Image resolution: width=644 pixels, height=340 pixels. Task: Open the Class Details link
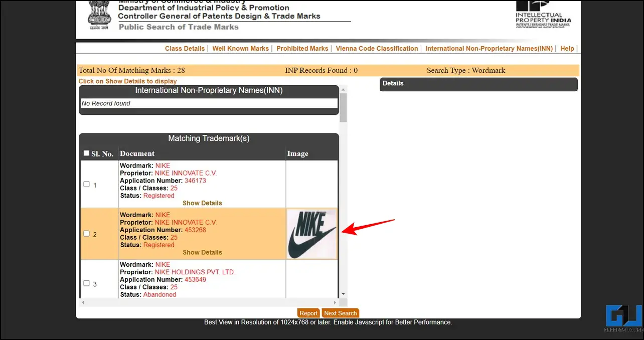185,49
